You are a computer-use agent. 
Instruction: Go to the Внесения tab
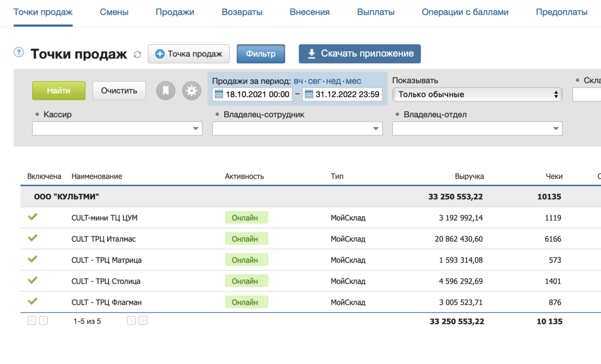coord(310,12)
